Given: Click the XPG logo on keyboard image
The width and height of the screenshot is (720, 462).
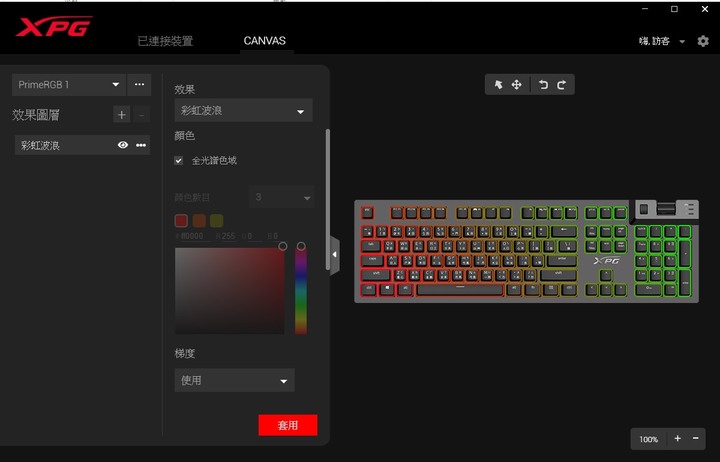Looking at the screenshot, I should coord(607,261).
